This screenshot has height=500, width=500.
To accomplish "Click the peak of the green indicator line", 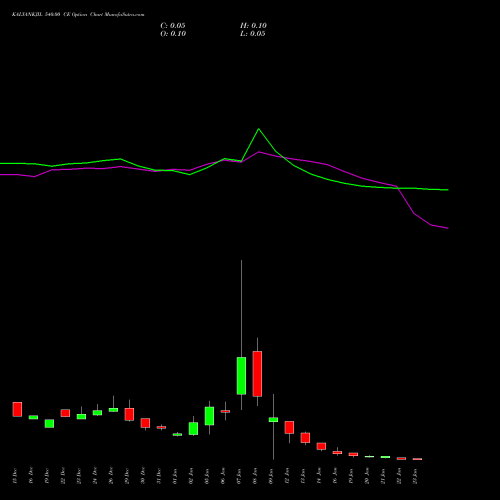I will click(259, 129).
